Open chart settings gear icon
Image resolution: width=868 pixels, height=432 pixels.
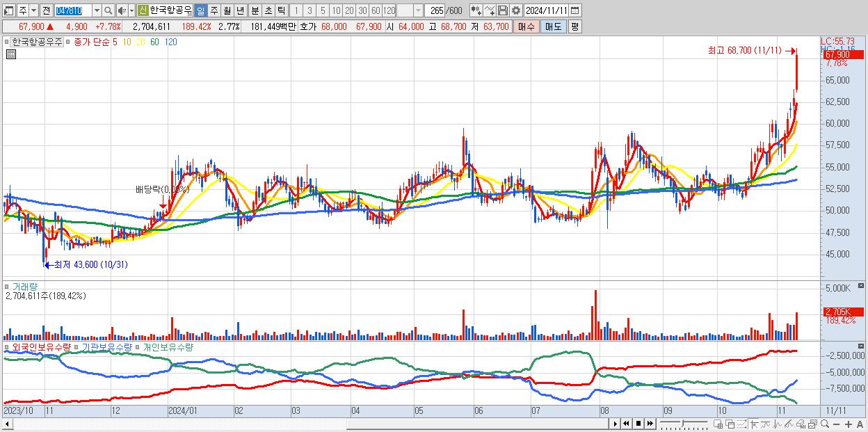pos(515,10)
